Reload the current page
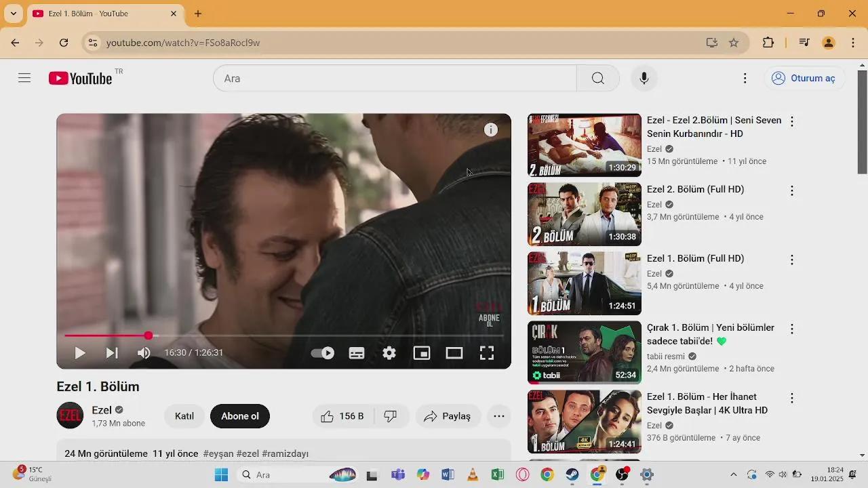The height and width of the screenshot is (488, 868). tap(64, 43)
